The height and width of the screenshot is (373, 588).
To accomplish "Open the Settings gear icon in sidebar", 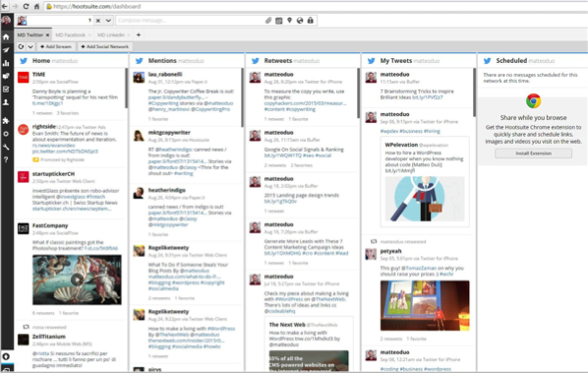I will [x=6, y=134].
